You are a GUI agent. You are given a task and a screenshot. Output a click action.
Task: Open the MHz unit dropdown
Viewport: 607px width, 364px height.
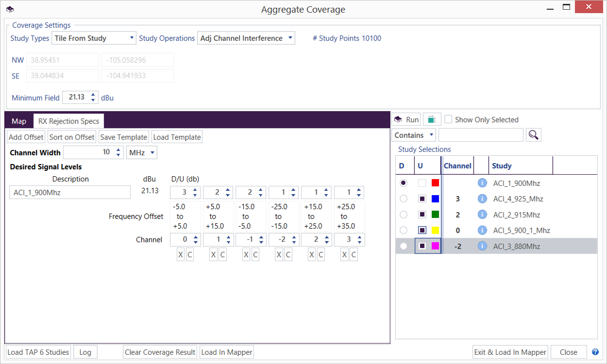coord(142,153)
